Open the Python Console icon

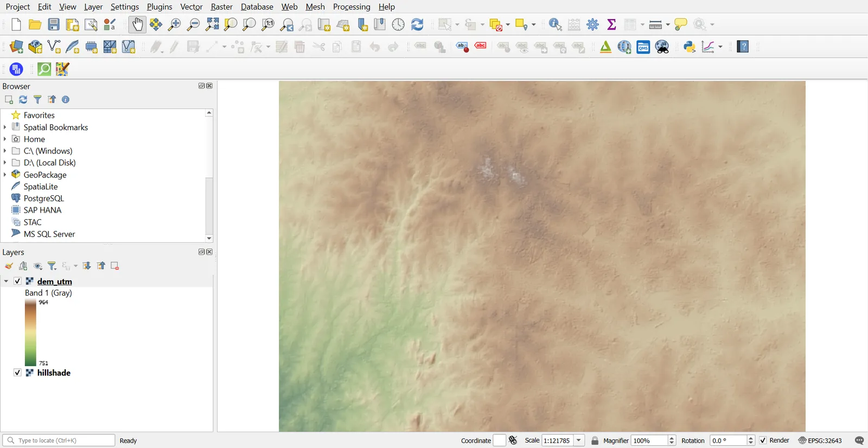[690, 47]
